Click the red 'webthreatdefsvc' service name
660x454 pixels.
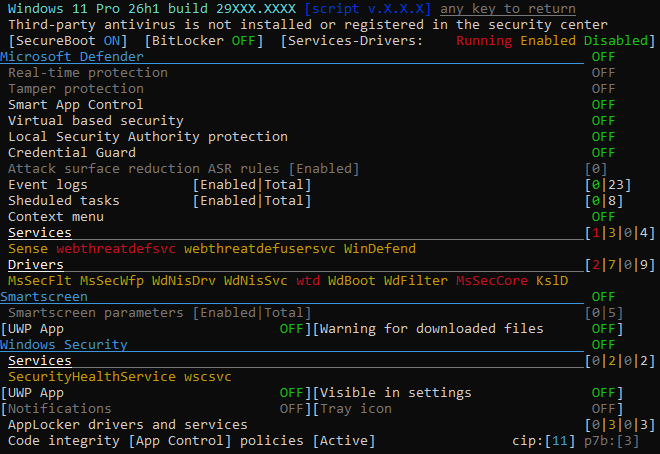click(x=116, y=248)
